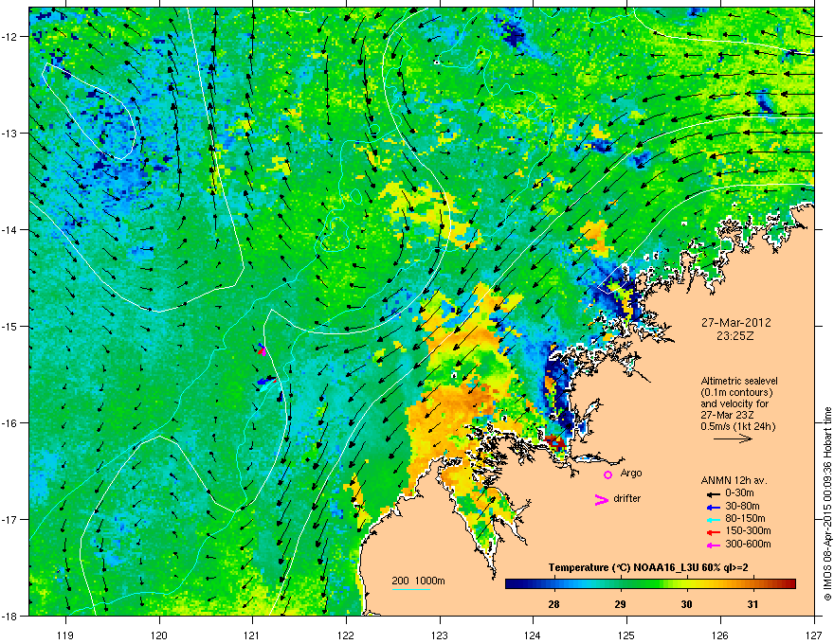Click the Argo legend text

631,473
